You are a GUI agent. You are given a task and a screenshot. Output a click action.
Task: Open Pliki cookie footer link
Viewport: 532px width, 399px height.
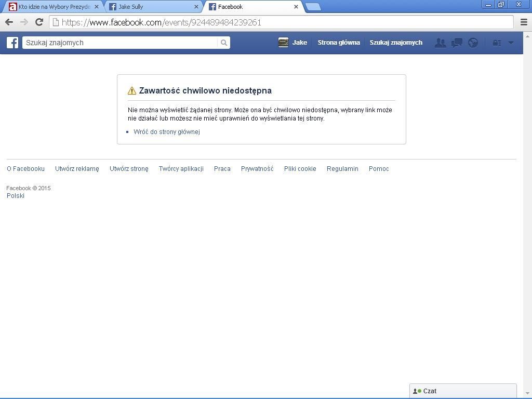(x=300, y=169)
